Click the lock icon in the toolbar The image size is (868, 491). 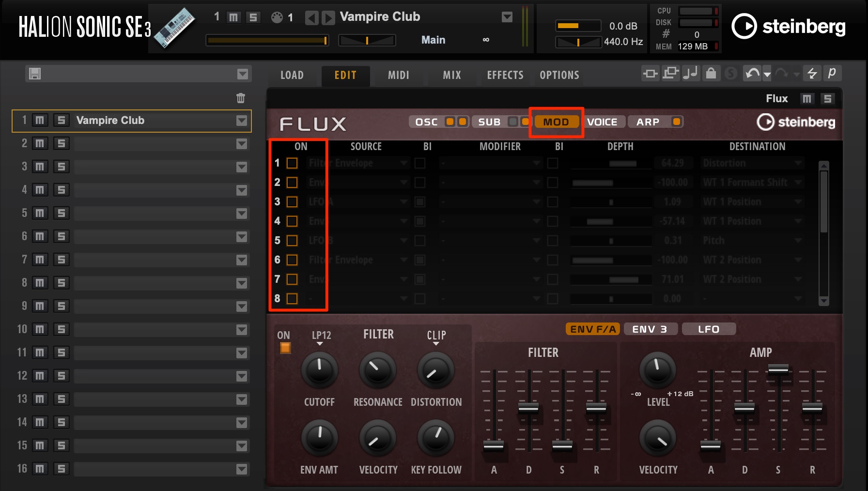(711, 73)
